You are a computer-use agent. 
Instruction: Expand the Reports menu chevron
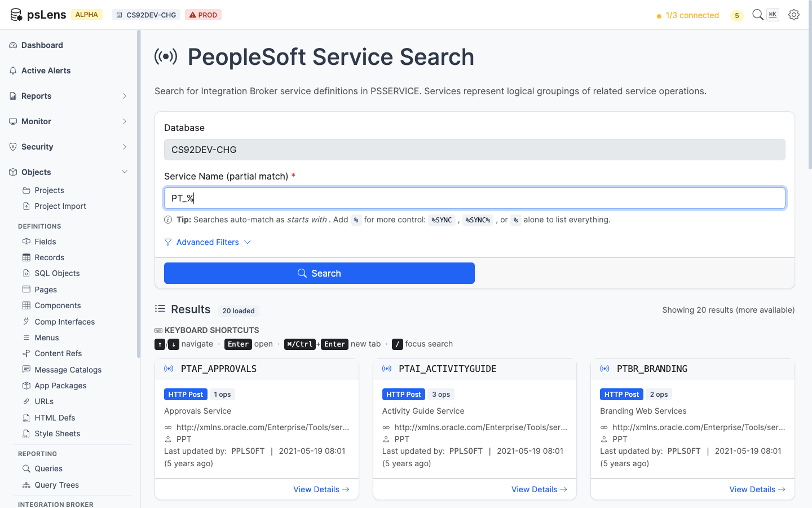(x=125, y=96)
